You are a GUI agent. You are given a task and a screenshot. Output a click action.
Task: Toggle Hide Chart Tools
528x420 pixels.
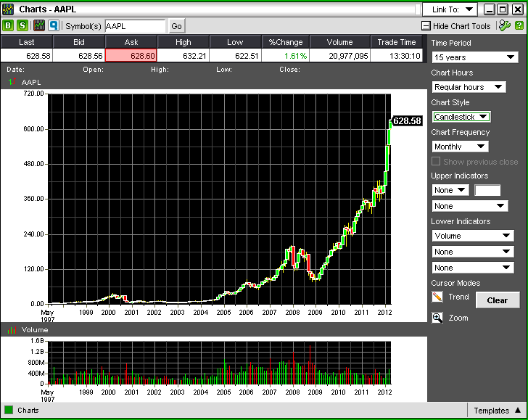click(456, 26)
